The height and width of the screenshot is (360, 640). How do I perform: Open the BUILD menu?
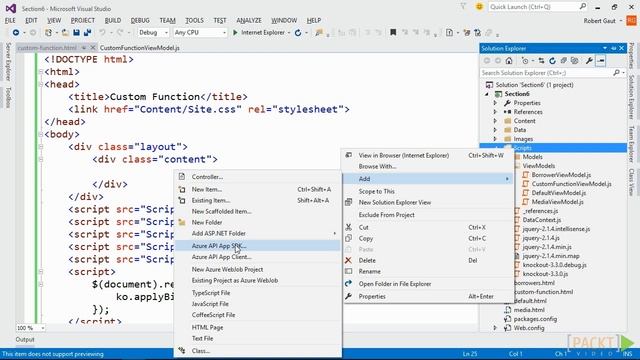pos(113,20)
